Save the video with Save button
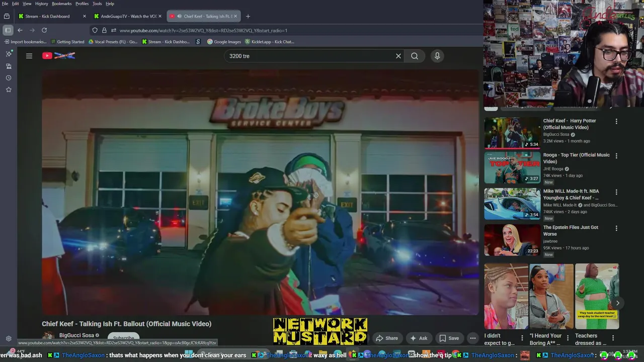 (x=449, y=338)
